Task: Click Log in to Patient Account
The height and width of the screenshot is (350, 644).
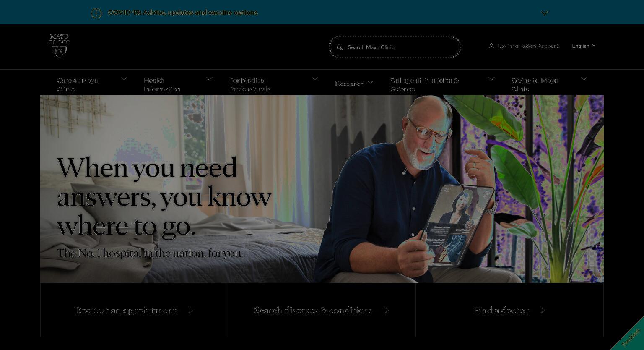Action: [527, 46]
